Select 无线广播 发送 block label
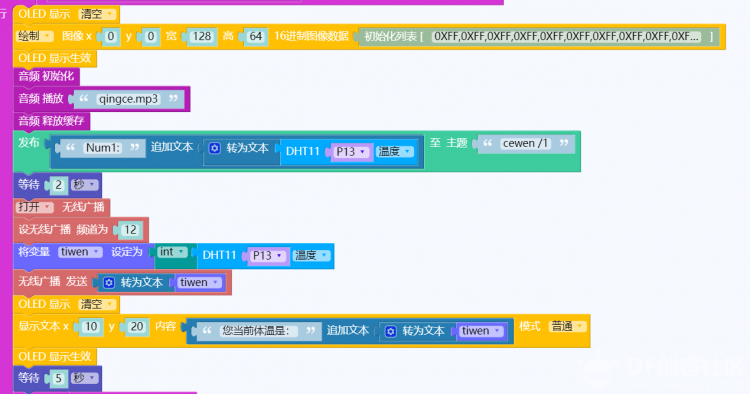This screenshot has height=394, width=750. coord(53,282)
